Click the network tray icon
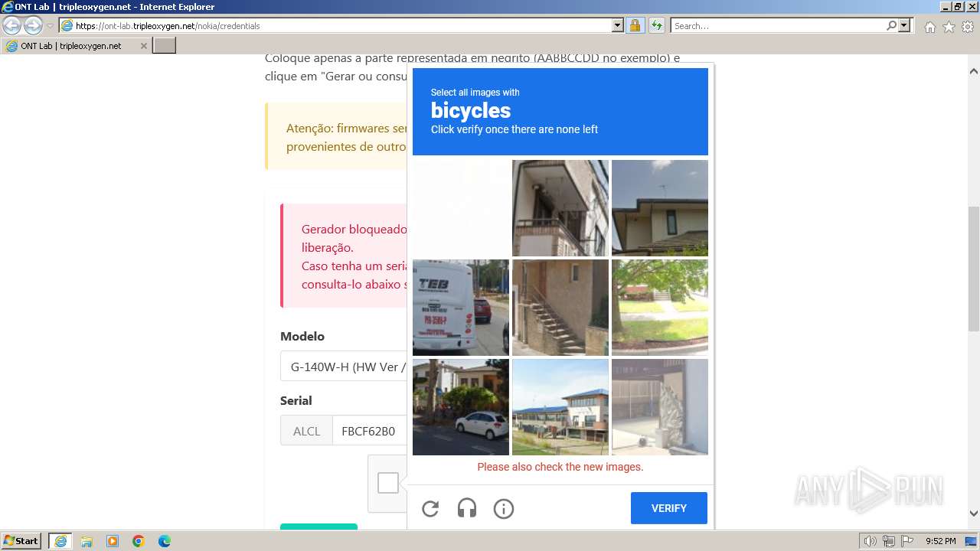The image size is (980, 551). (x=889, y=541)
